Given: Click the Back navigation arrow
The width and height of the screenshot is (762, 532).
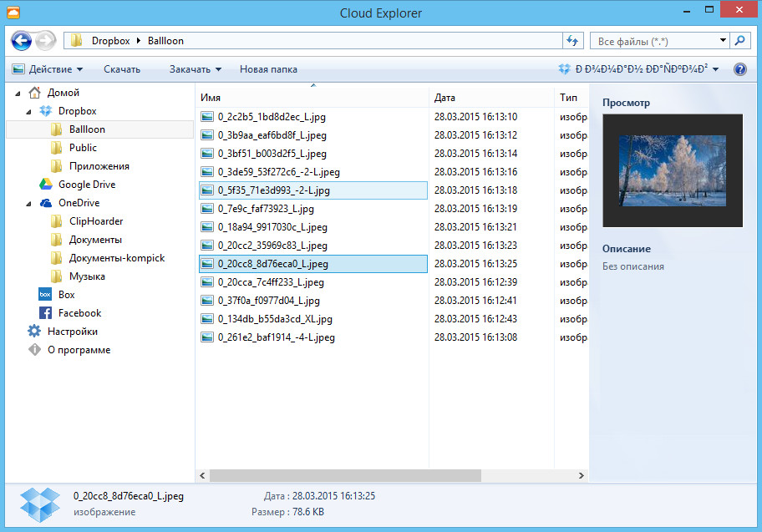Looking at the screenshot, I should click(22, 41).
